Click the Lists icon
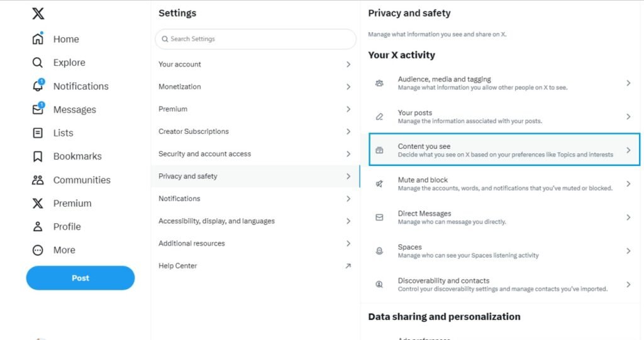 pyautogui.click(x=38, y=133)
